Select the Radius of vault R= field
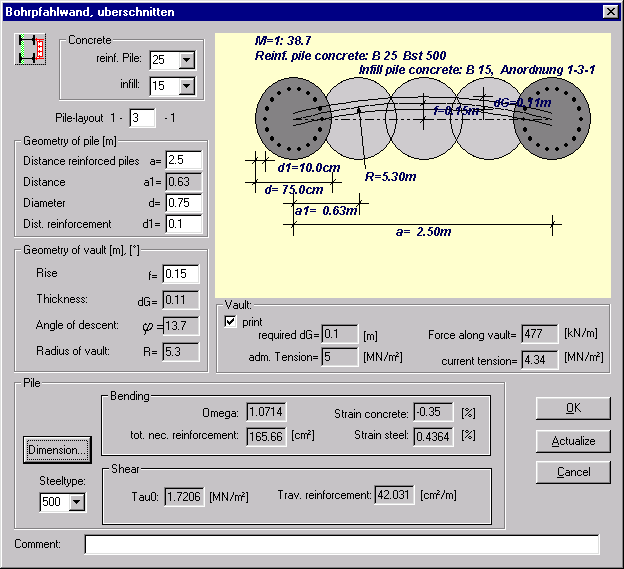624x569 pixels. click(x=181, y=352)
